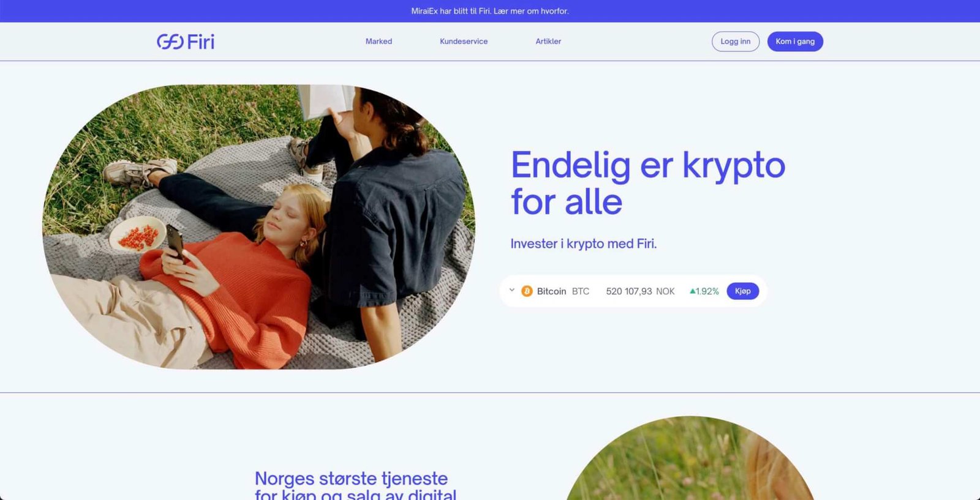The image size is (980, 500).
Task: Click the 520 107,93 NOK price
Action: coord(640,291)
